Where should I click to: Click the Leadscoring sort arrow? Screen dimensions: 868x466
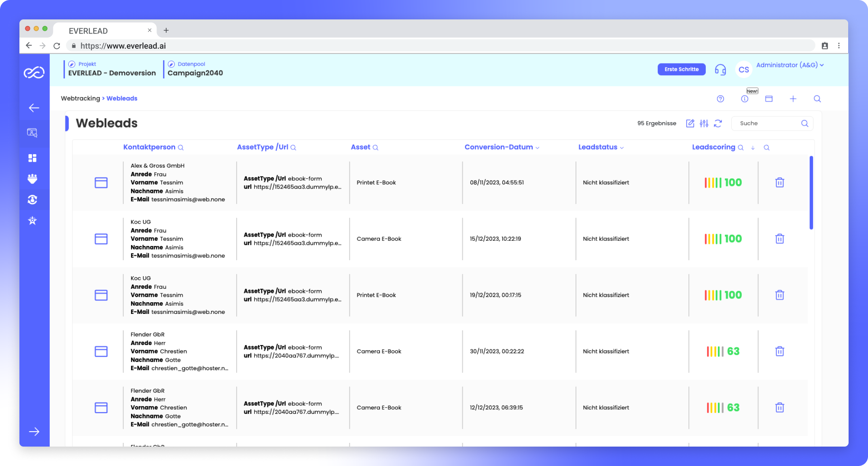(x=753, y=148)
